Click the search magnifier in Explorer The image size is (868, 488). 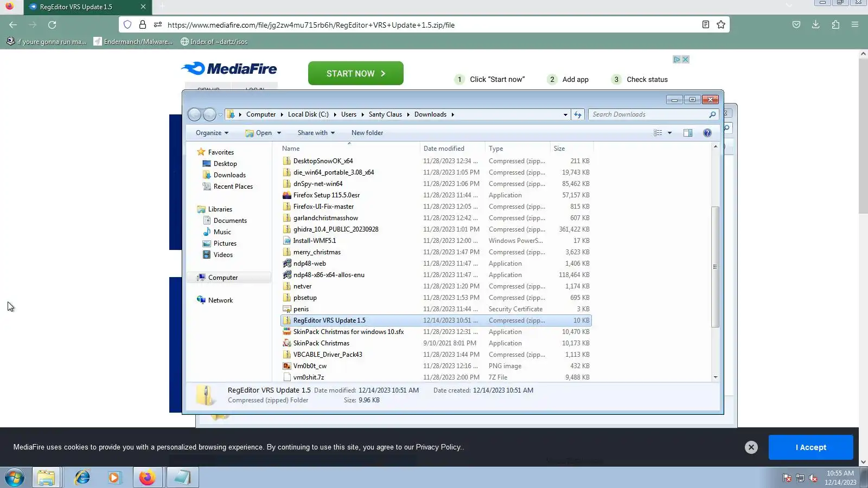[712, 114]
